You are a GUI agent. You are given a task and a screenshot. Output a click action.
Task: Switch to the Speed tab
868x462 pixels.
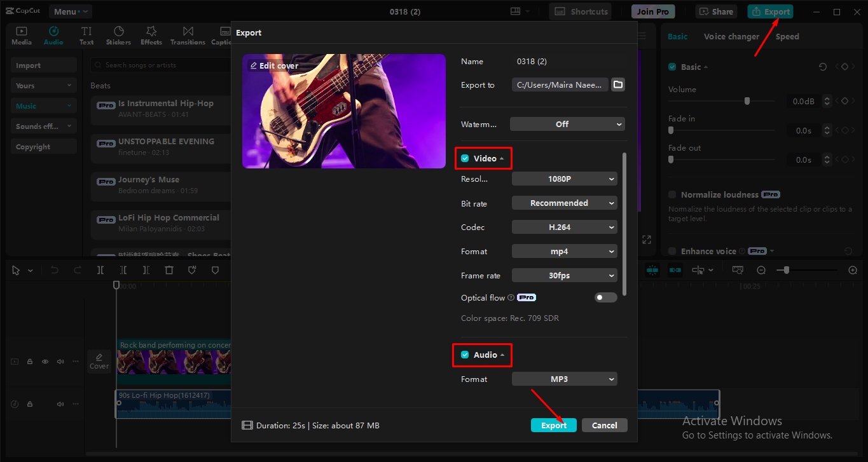(787, 36)
